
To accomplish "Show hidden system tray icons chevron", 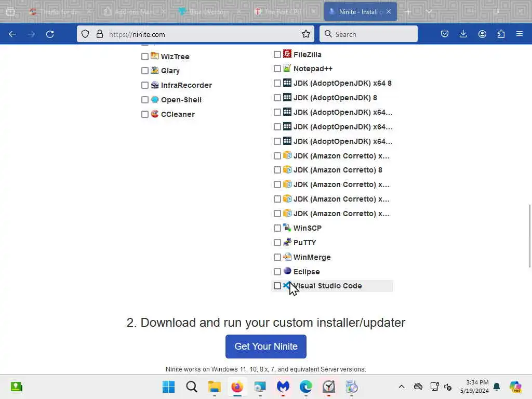I will click(x=402, y=387).
